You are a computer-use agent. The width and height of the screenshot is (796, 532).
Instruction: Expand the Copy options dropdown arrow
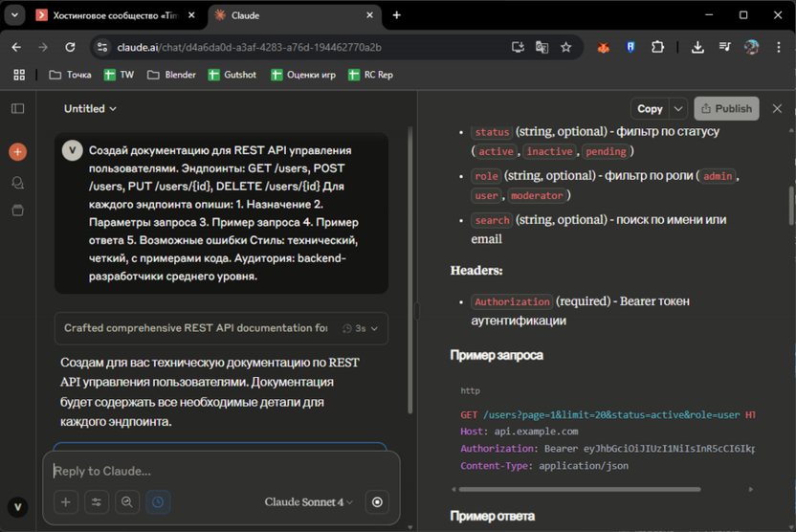[678, 109]
